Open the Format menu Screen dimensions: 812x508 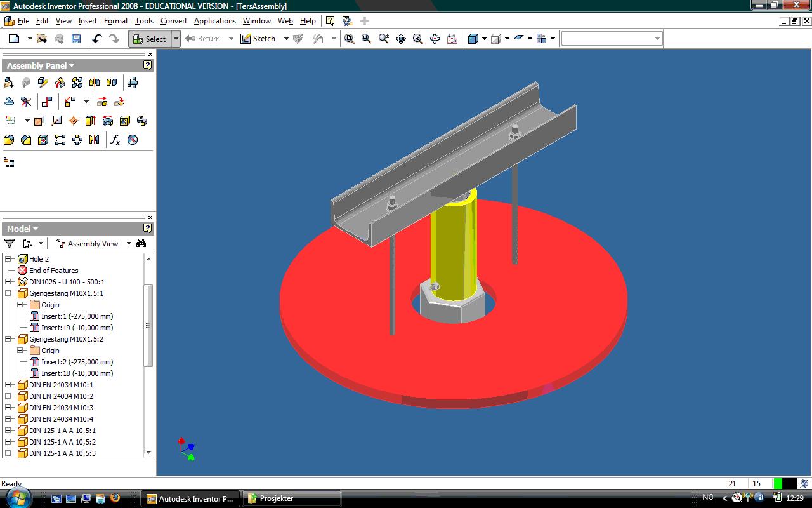(x=116, y=21)
